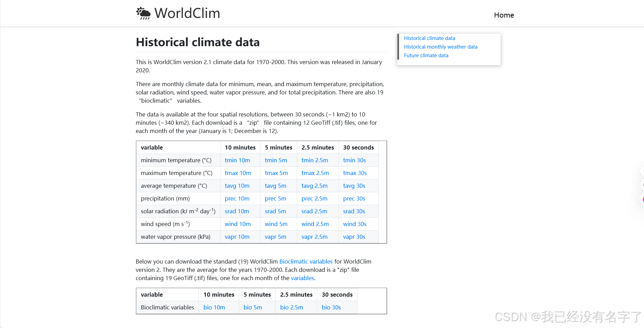Download the vapr 10m file

tap(237, 237)
